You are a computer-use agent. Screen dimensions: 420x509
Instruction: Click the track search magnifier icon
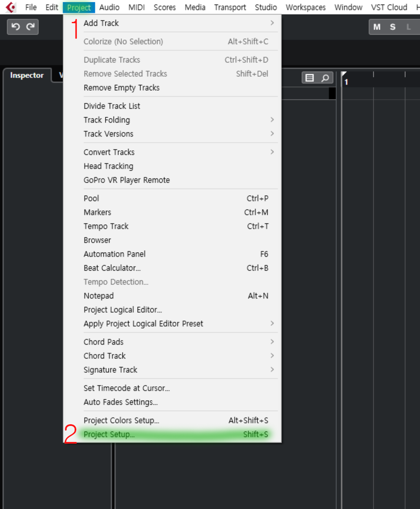click(x=325, y=78)
